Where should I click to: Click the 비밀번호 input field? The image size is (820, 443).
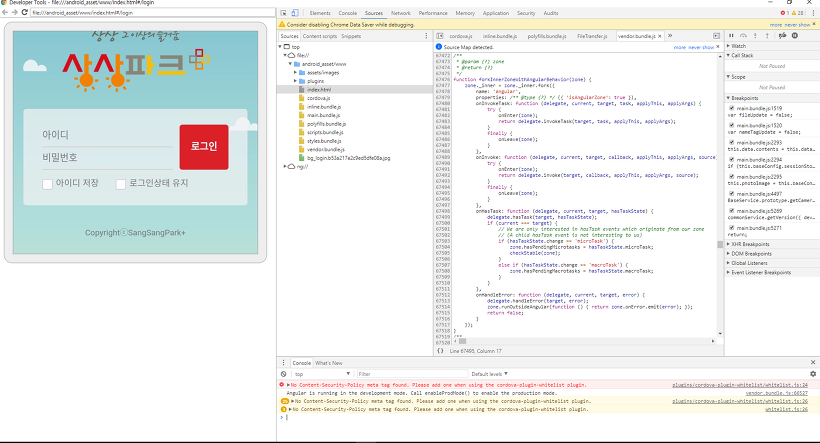(x=107, y=157)
